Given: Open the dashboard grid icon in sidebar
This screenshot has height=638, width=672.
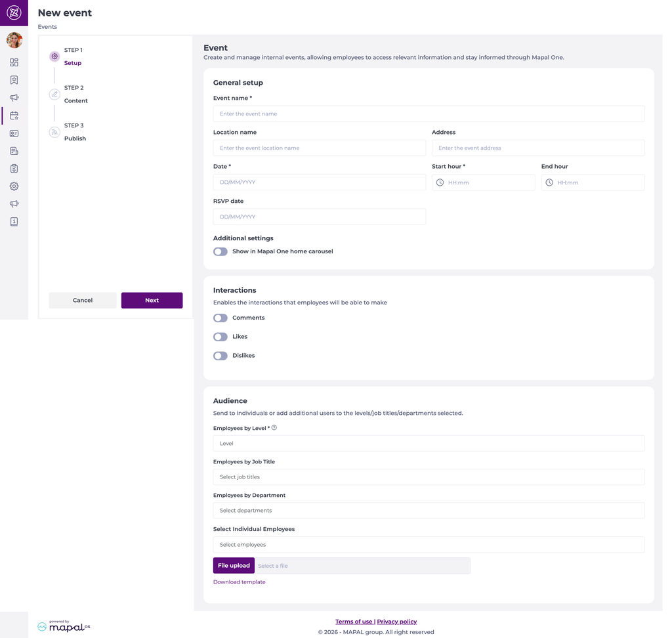Looking at the screenshot, I should [14, 62].
